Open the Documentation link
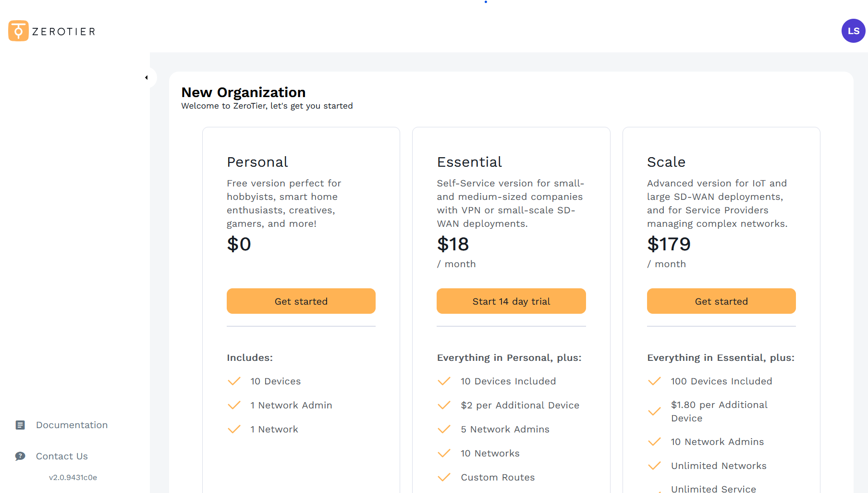 coord(72,425)
